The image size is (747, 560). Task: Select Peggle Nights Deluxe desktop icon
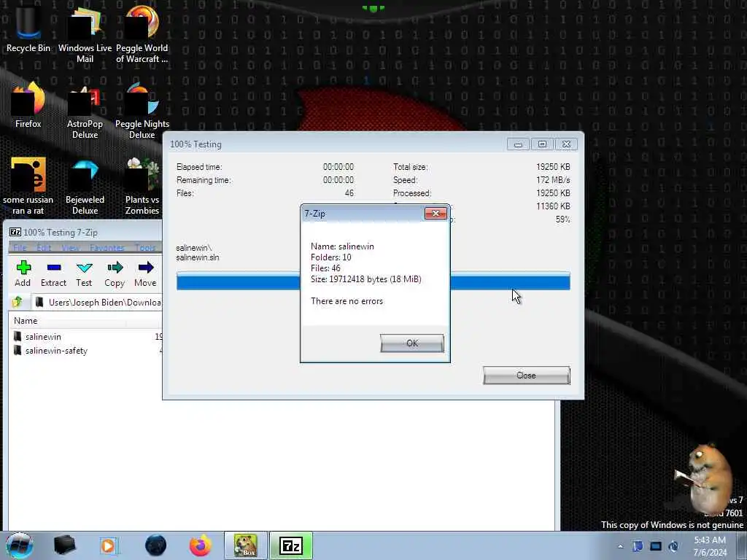pos(142,109)
